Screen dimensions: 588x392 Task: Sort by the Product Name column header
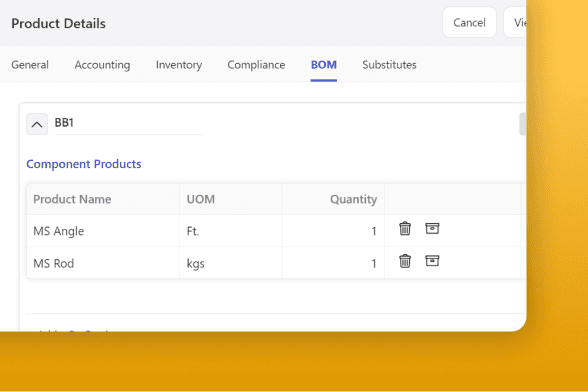(x=72, y=199)
